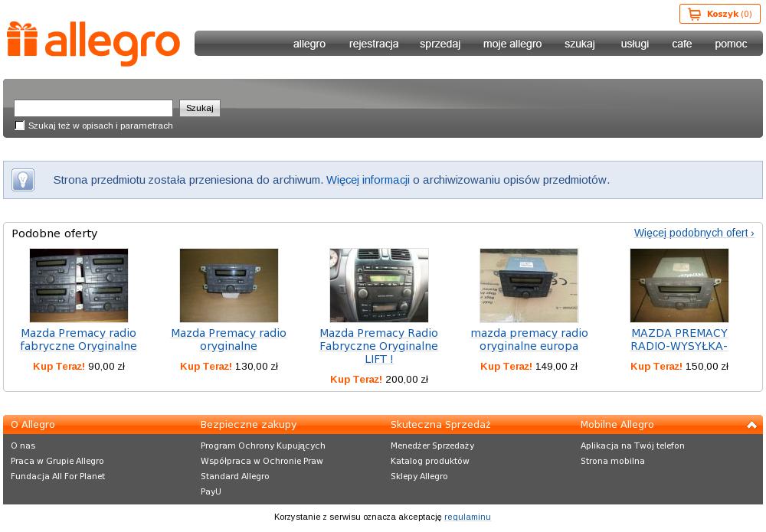
Task: Open the pomoc menu item
Action: pos(731,44)
